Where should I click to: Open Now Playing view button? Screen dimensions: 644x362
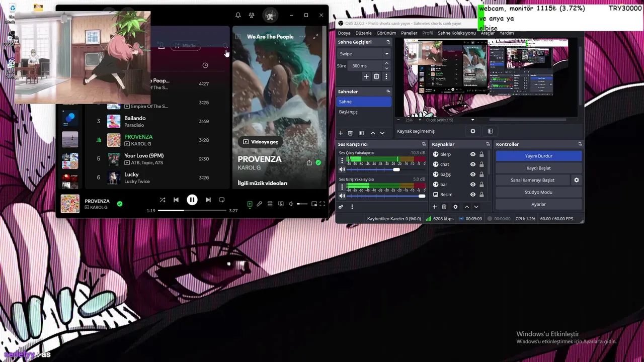pos(250,204)
